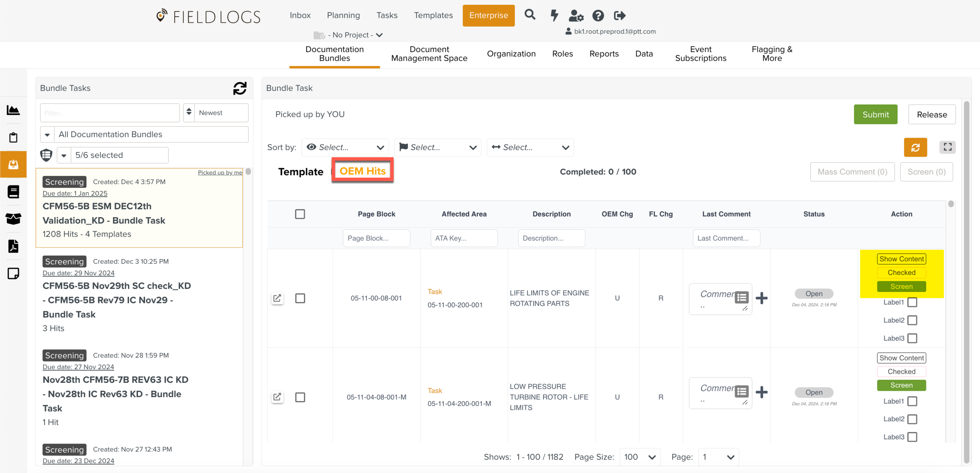The width and height of the screenshot is (980, 473).
Task: Click Checked for the second row
Action: pyautogui.click(x=901, y=372)
